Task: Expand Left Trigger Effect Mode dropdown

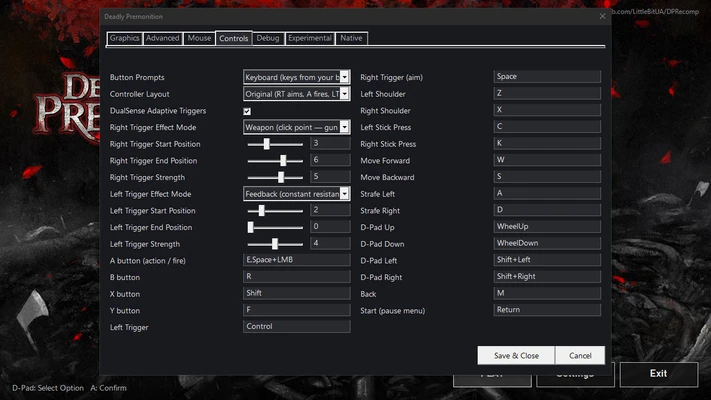Action: tap(297, 194)
